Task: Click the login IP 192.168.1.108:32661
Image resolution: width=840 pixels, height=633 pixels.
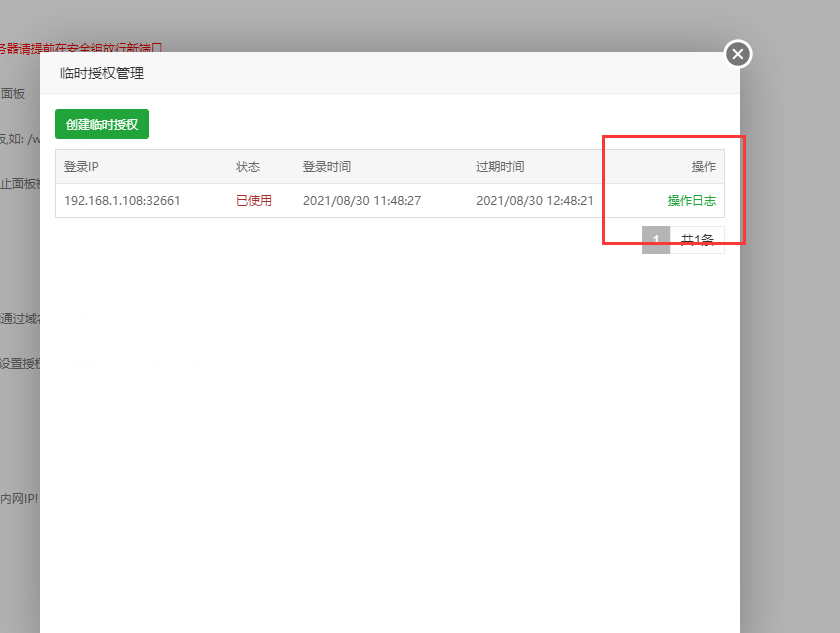Action: [122, 201]
